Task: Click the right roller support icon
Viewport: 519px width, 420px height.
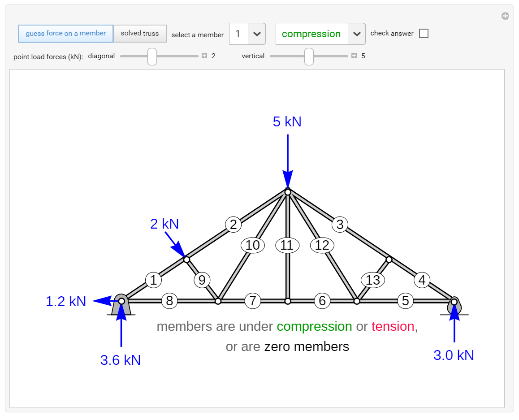Action: [454, 305]
